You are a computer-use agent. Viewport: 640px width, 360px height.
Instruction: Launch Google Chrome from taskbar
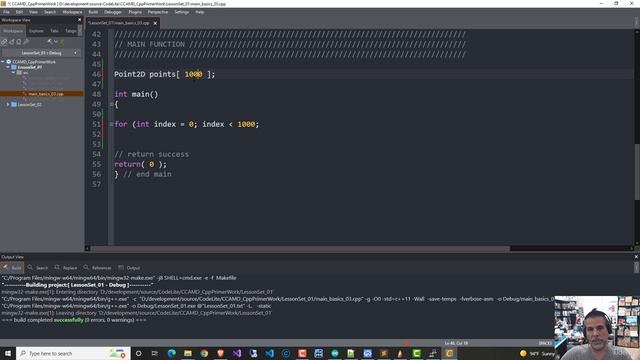point(204,353)
